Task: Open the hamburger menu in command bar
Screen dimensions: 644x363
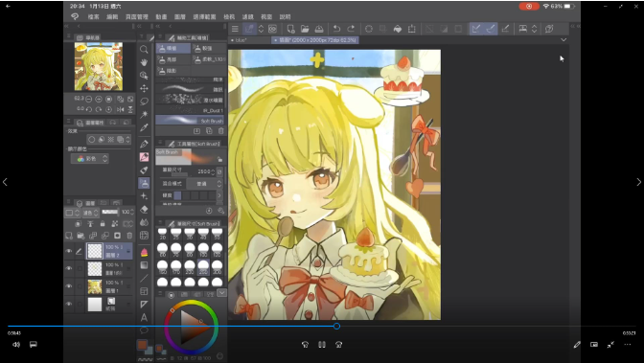Action: (235, 29)
